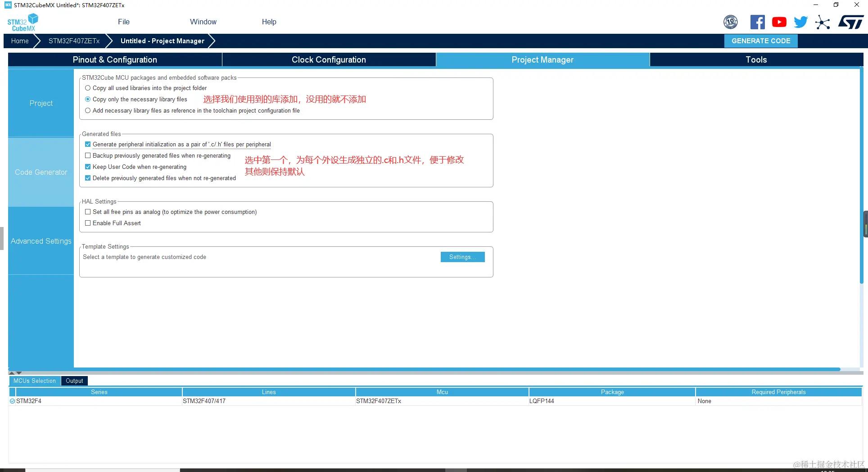Select the STM32F4 series cell
This screenshot has height=472, width=868.
(x=99, y=401)
